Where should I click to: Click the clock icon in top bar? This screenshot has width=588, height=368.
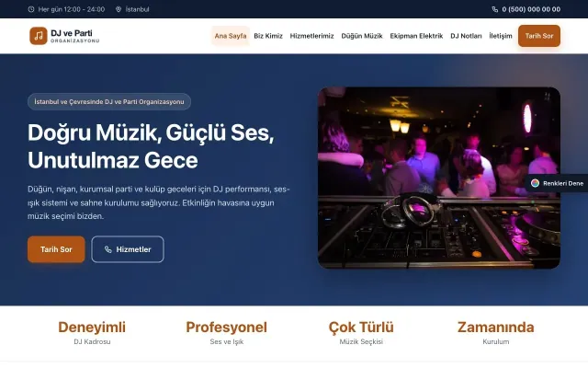[x=31, y=9]
